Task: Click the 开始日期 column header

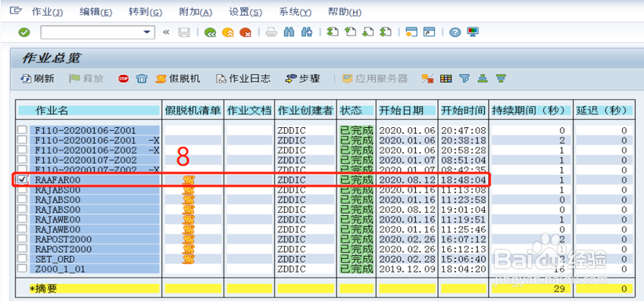Action: coord(407,111)
